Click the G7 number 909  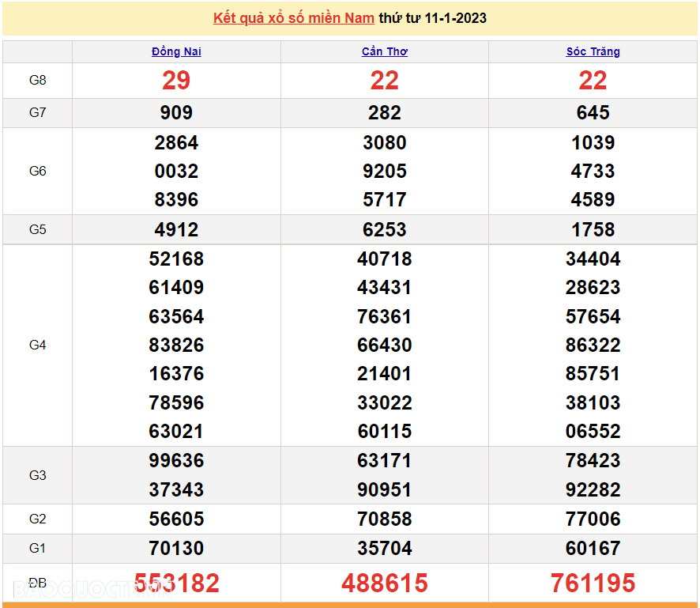(176, 113)
